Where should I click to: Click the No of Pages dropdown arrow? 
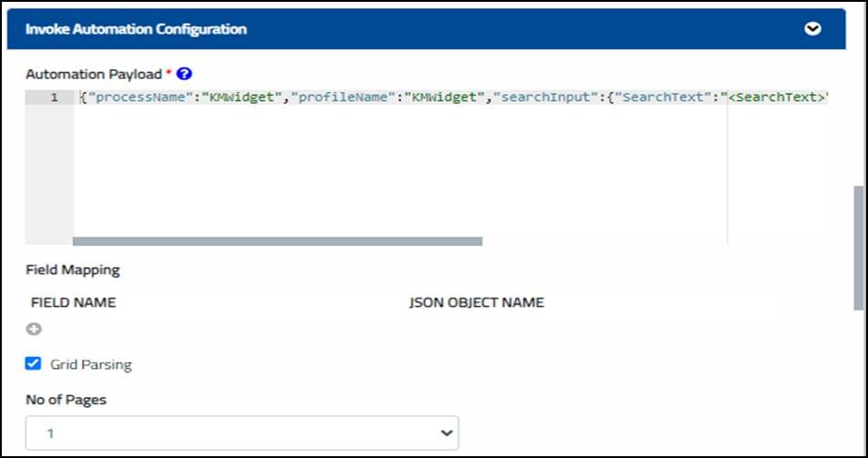coord(446,433)
